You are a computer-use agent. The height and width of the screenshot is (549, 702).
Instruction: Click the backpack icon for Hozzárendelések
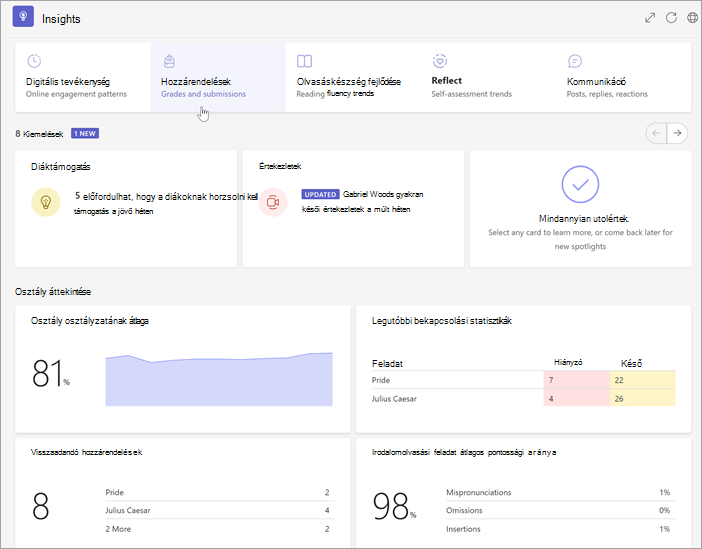click(x=169, y=61)
